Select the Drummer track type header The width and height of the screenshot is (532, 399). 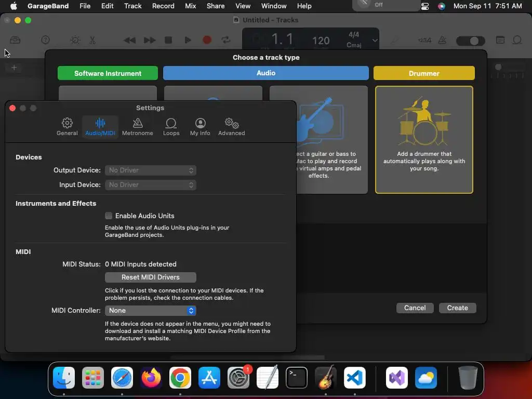pos(424,73)
